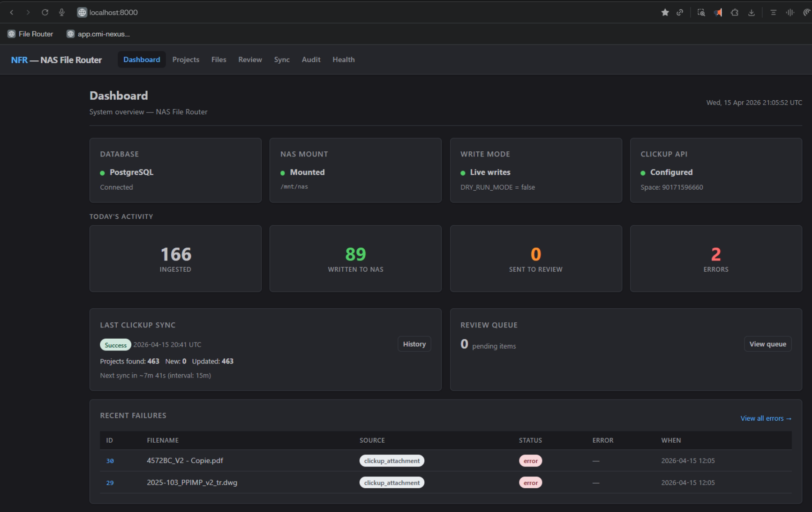This screenshot has height=512, width=812.
Task: Click the localhost:8000 address bar
Action: click(x=113, y=13)
